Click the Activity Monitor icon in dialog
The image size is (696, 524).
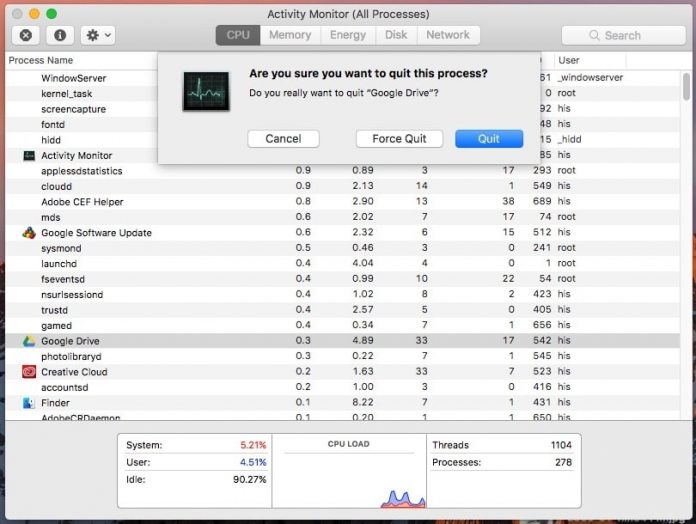pyautogui.click(x=206, y=91)
